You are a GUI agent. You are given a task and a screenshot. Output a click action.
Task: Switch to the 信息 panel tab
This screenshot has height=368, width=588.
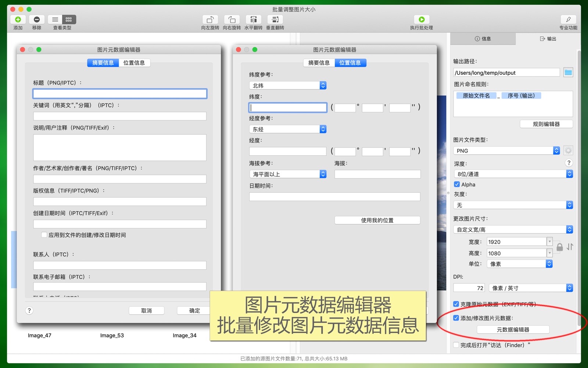pos(483,39)
